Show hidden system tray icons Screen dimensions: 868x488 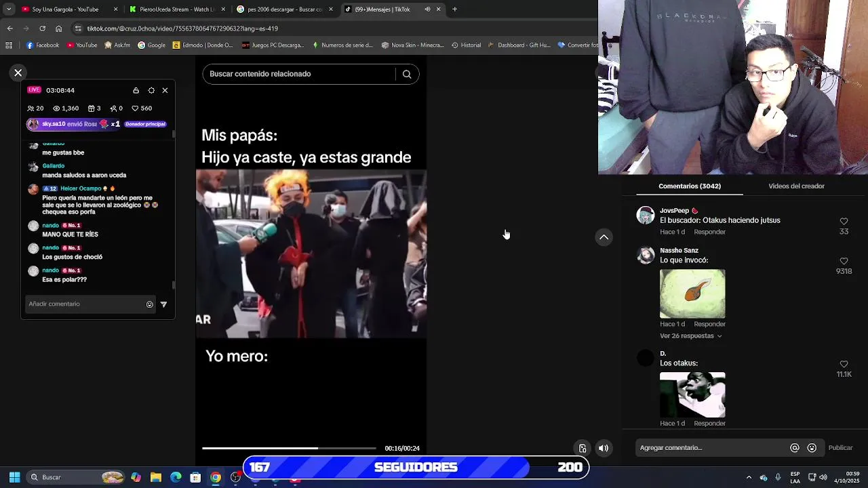click(749, 477)
